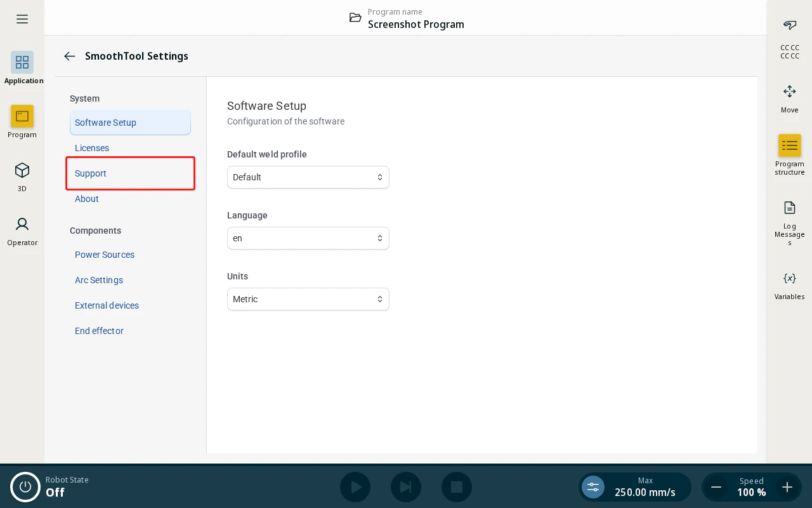812x508 pixels.
Task: Step forward in the program
Action: 406,487
